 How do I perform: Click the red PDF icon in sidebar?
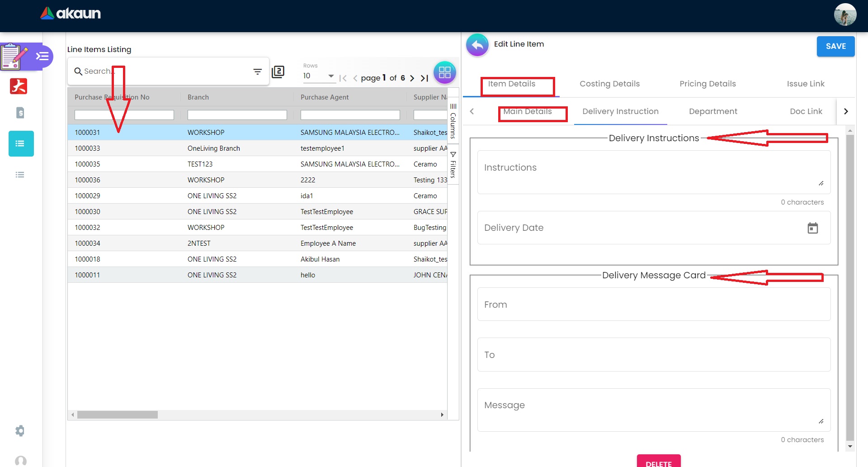(19, 86)
